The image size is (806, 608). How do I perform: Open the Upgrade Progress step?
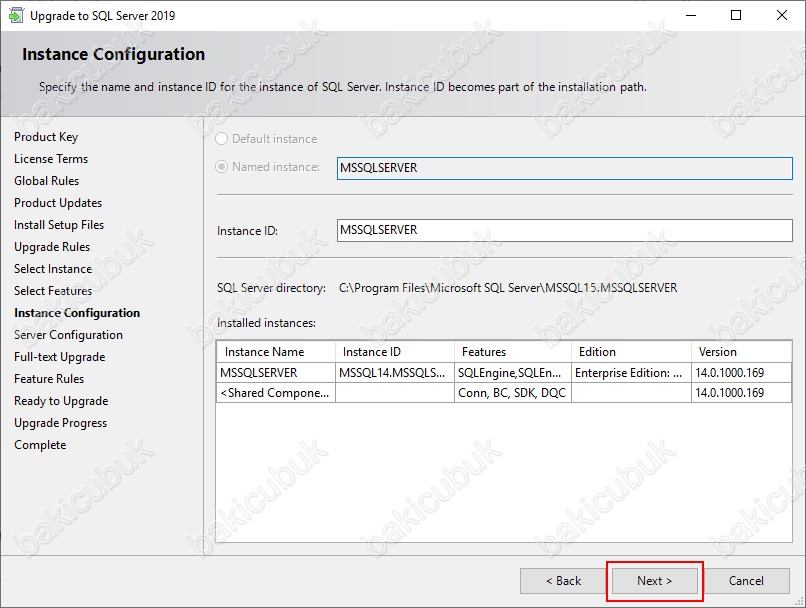click(x=61, y=423)
